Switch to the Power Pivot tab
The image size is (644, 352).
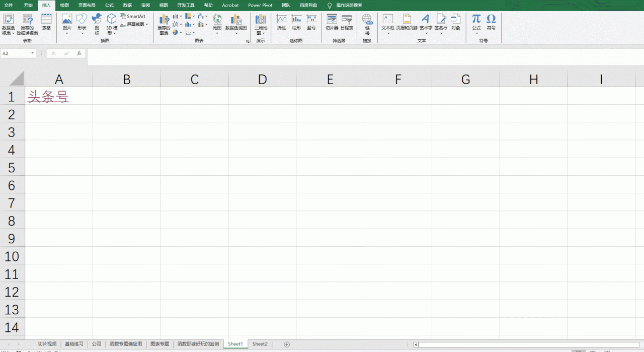click(261, 5)
